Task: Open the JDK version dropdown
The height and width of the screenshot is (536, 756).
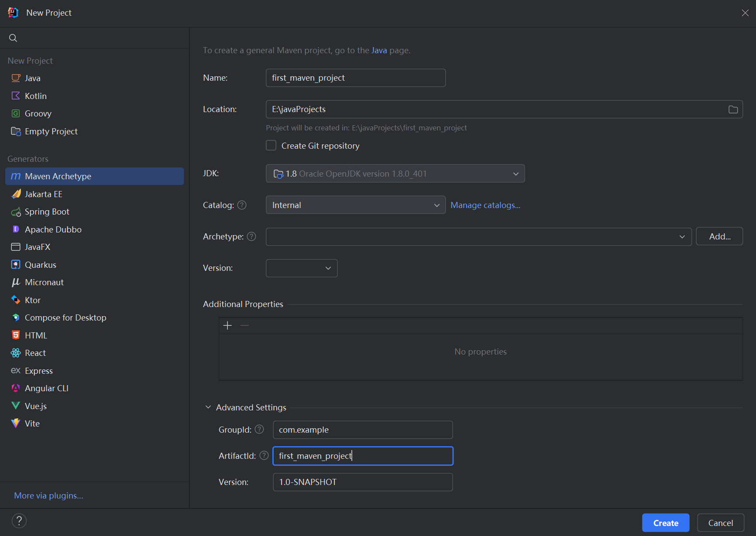Action: 395,174
